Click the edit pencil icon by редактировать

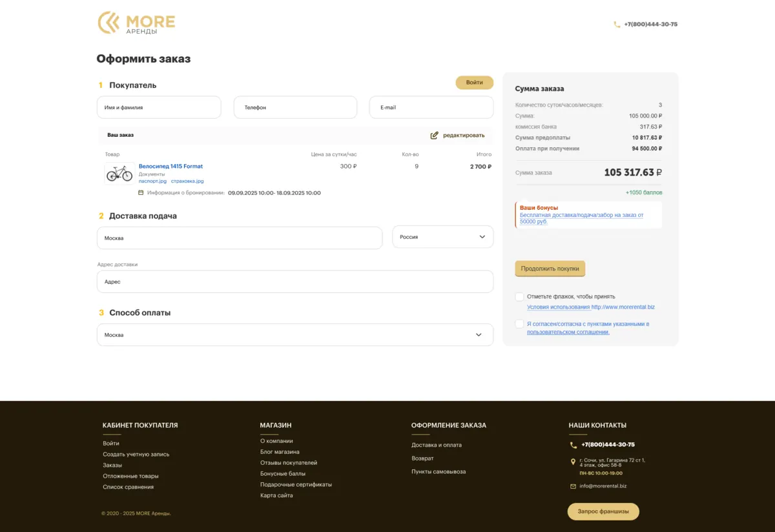point(435,136)
